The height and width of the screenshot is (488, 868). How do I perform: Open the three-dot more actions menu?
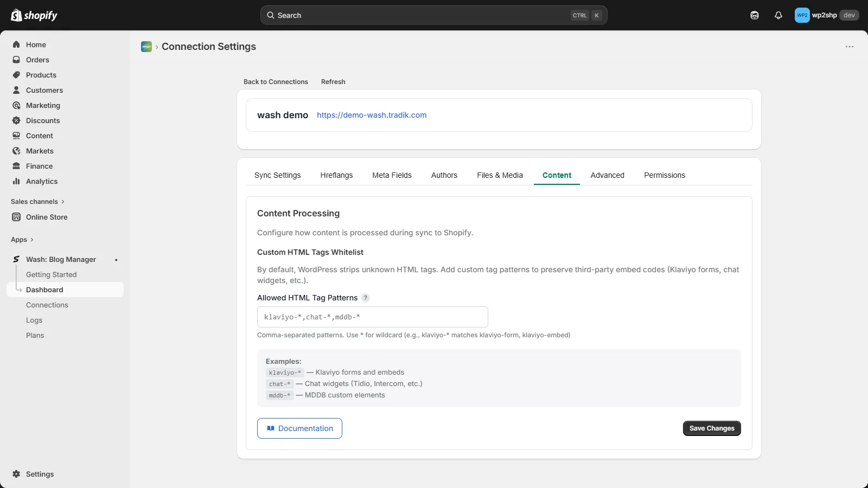tap(850, 47)
